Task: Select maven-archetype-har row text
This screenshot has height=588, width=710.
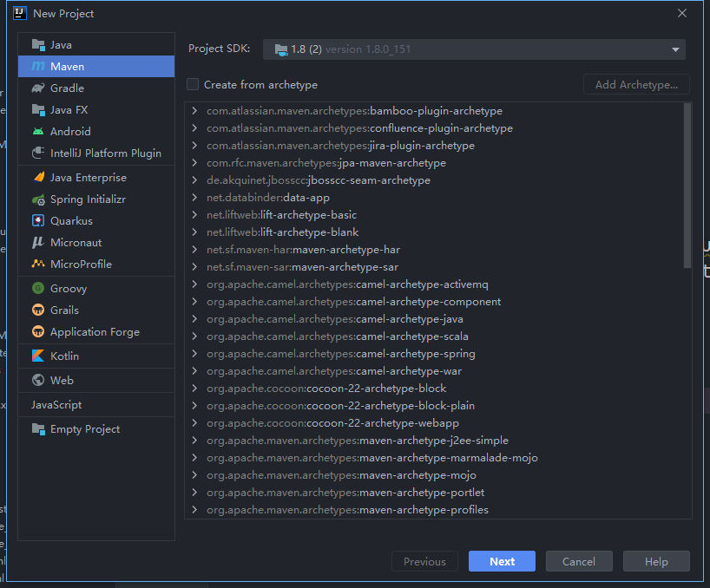Action: point(304,250)
